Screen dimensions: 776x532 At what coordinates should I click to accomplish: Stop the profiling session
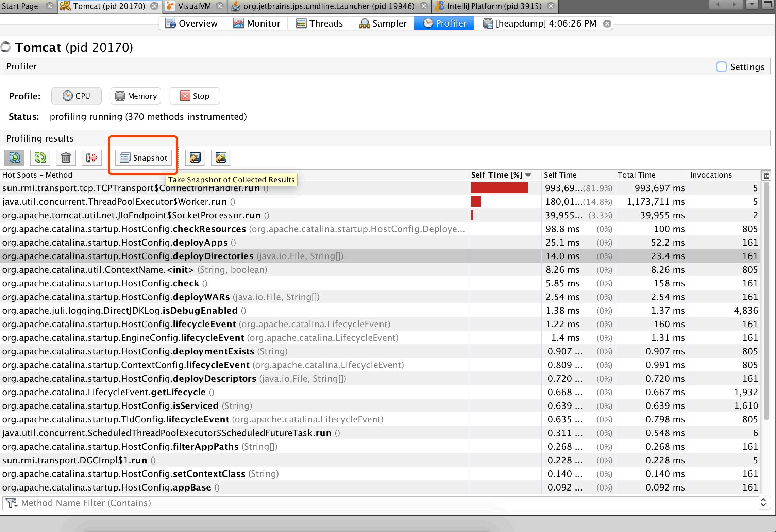(x=195, y=96)
